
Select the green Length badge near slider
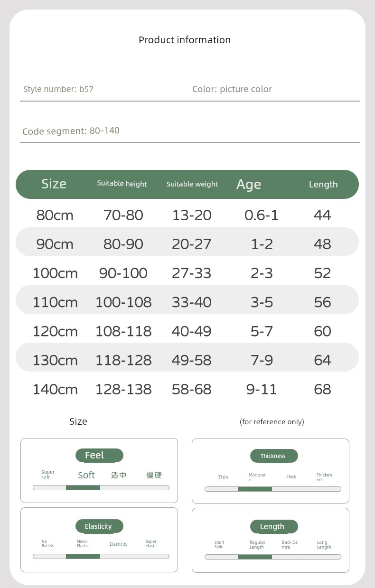274,527
